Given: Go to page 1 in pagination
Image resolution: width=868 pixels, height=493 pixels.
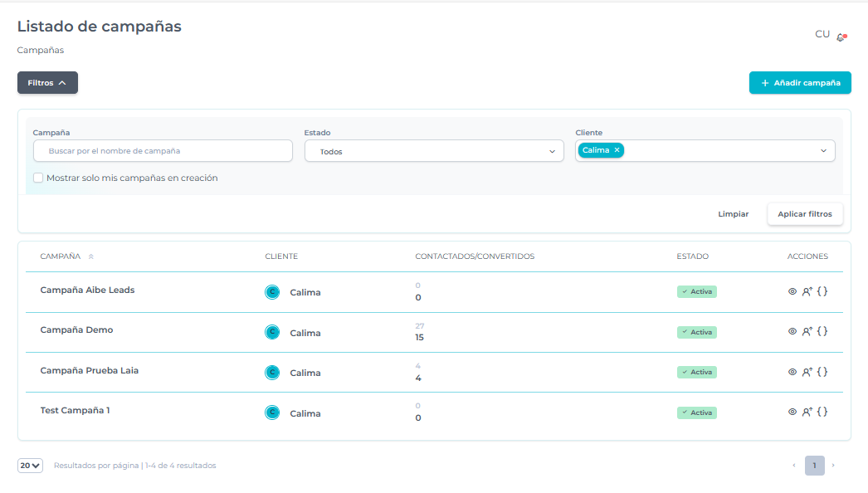Looking at the screenshot, I should [814, 466].
